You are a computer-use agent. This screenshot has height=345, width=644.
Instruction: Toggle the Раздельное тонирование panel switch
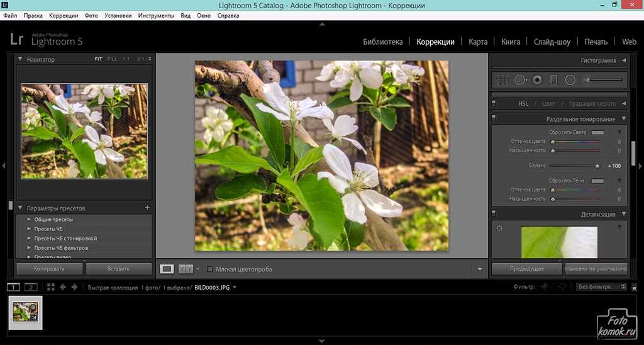[x=494, y=118]
